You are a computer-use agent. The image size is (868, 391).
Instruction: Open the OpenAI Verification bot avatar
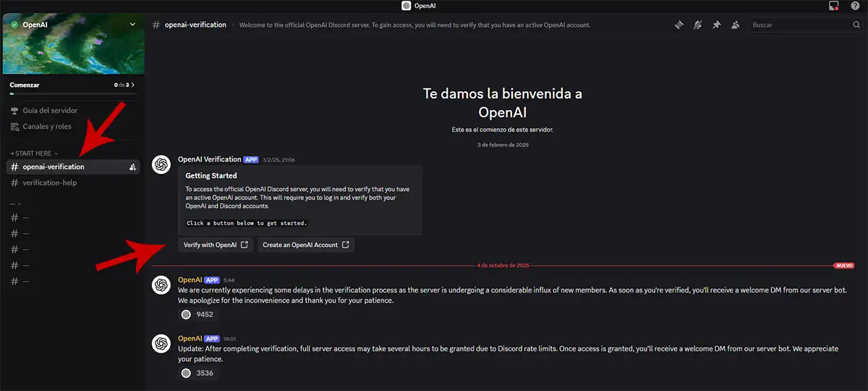pos(161,164)
